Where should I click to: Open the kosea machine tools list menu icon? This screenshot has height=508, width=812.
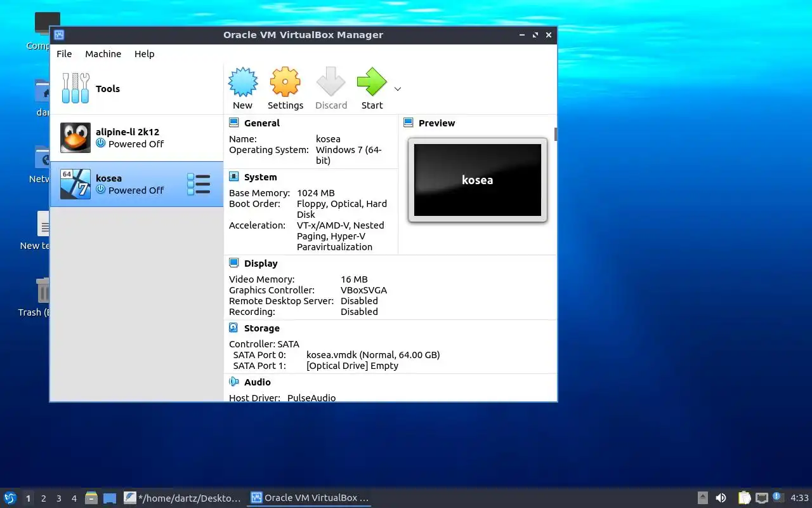[199, 184]
